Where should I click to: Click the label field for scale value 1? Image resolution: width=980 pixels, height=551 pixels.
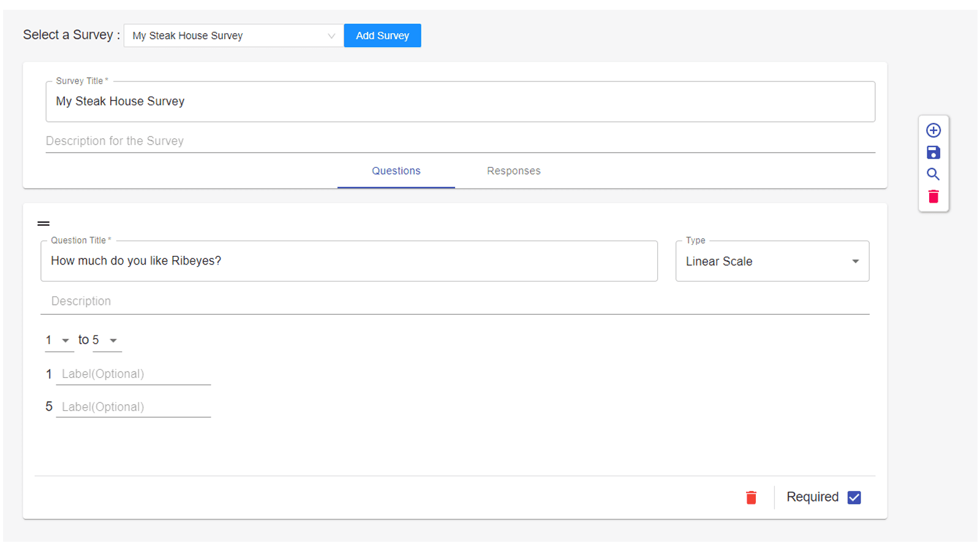pos(133,373)
